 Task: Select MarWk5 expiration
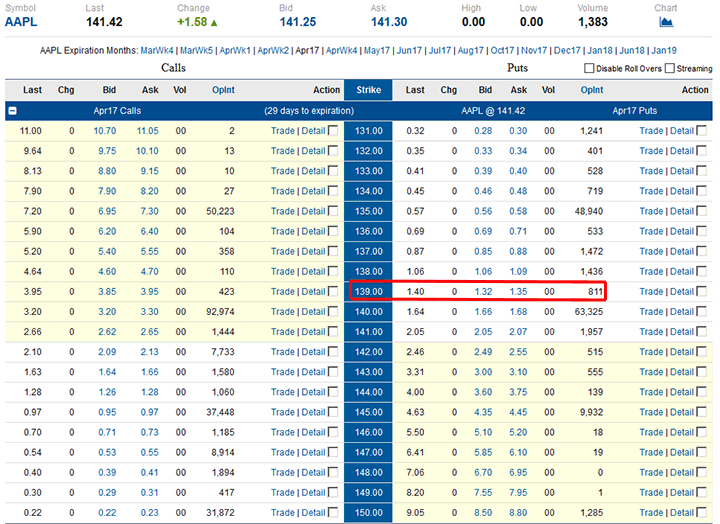point(196,51)
